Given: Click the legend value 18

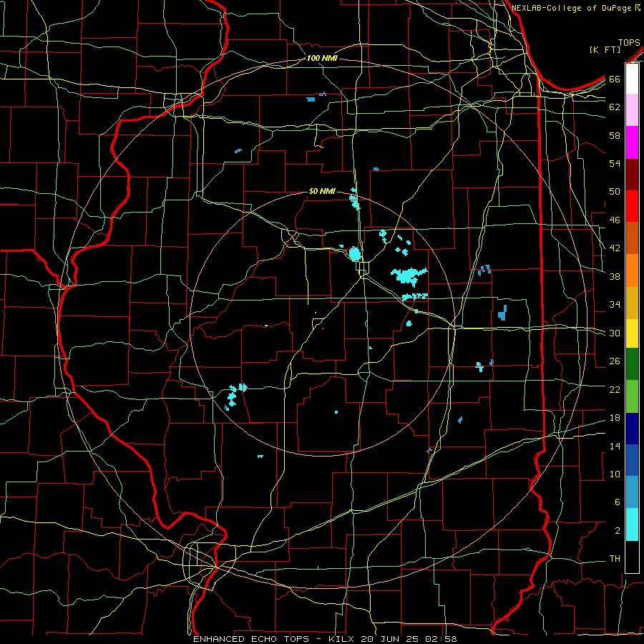Looking at the screenshot, I should (x=615, y=418).
